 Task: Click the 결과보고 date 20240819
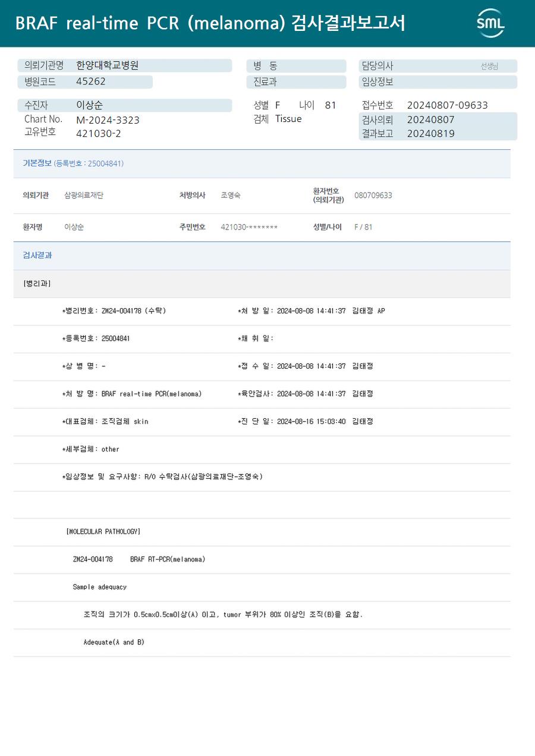pos(430,134)
